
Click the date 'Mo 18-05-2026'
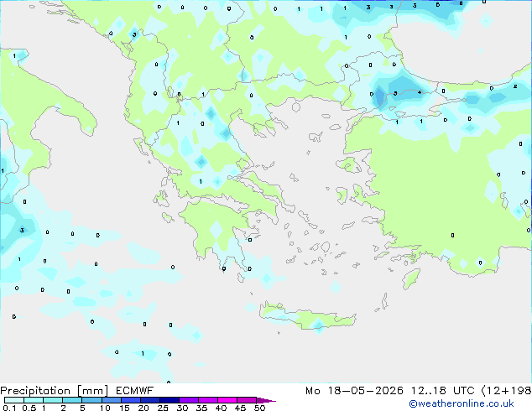click(x=354, y=391)
